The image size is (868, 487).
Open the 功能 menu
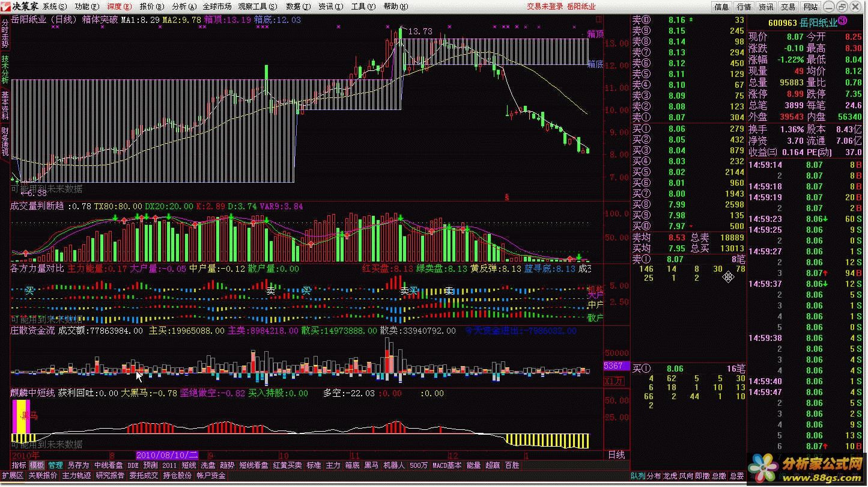coord(87,7)
